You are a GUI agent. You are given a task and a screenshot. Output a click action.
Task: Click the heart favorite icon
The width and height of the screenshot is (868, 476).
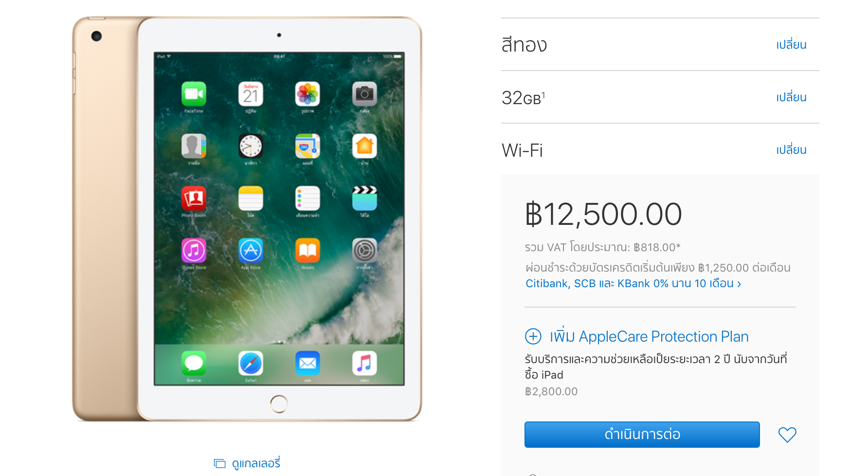(x=787, y=434)
